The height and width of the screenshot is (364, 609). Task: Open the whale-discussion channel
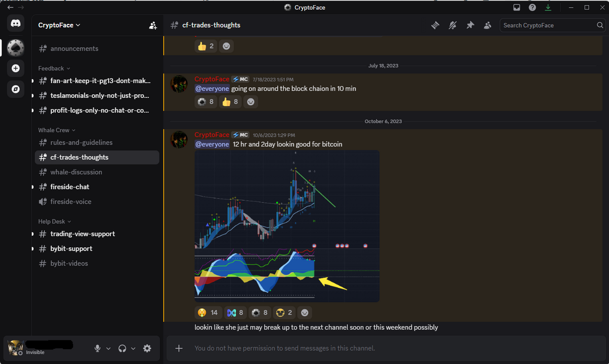97,172
